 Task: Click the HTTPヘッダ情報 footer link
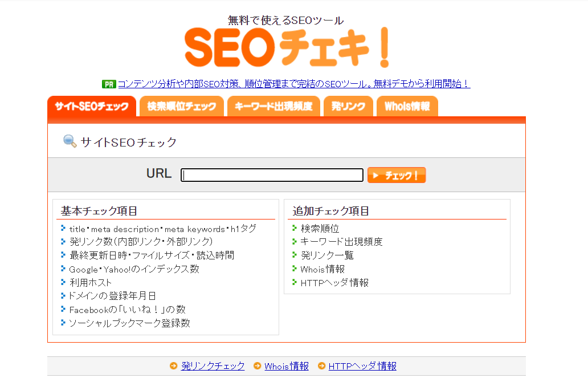point(362,366)
